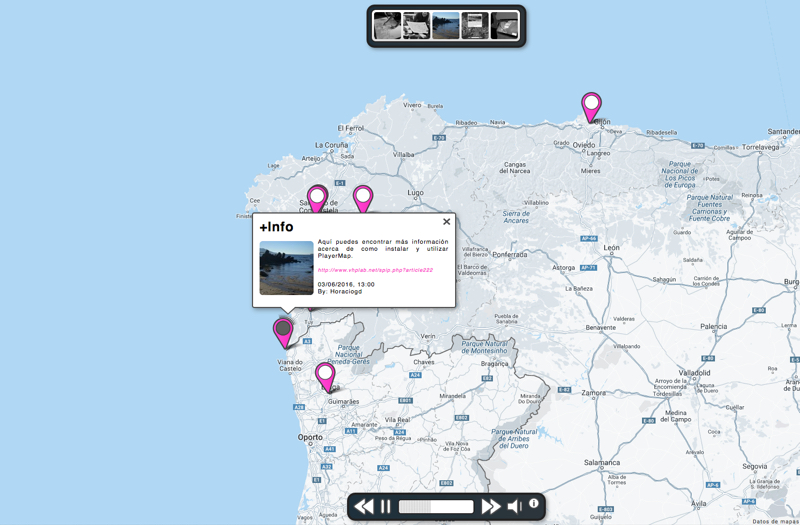Click the Medina del Campo label
This screenshot has width=800, height=525.
click(x=676, y=416)
